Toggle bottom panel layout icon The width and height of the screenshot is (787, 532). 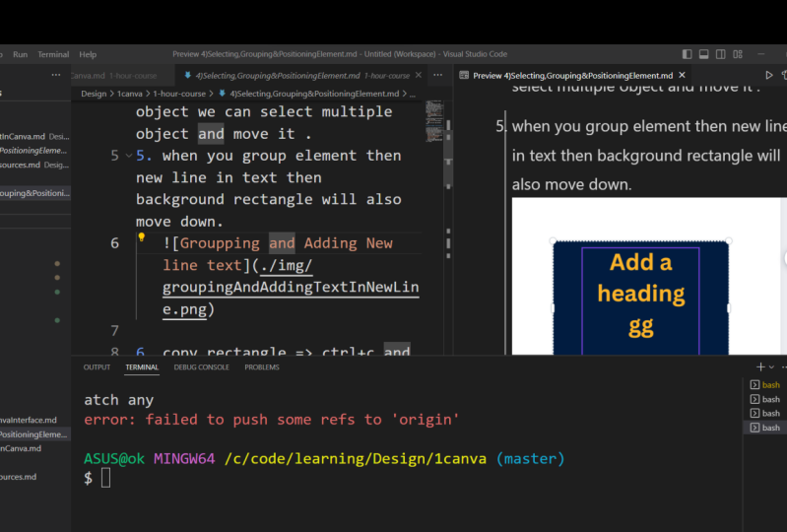[703, 54]
